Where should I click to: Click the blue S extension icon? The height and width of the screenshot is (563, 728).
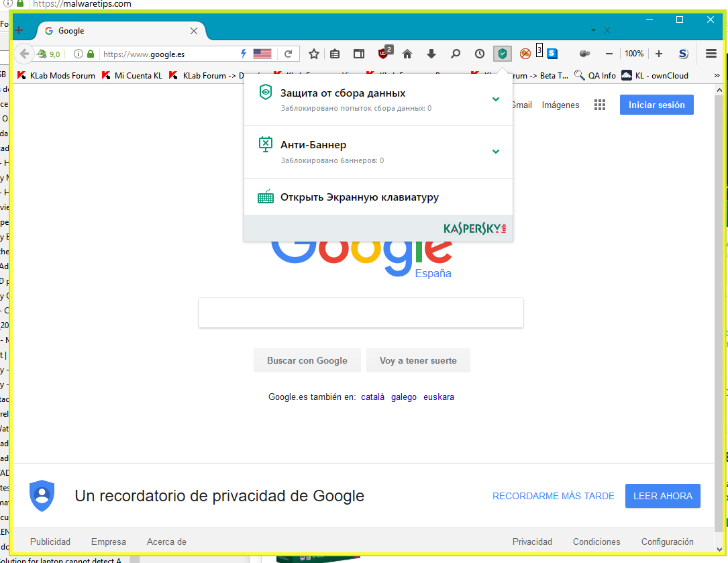coord(552,54)
